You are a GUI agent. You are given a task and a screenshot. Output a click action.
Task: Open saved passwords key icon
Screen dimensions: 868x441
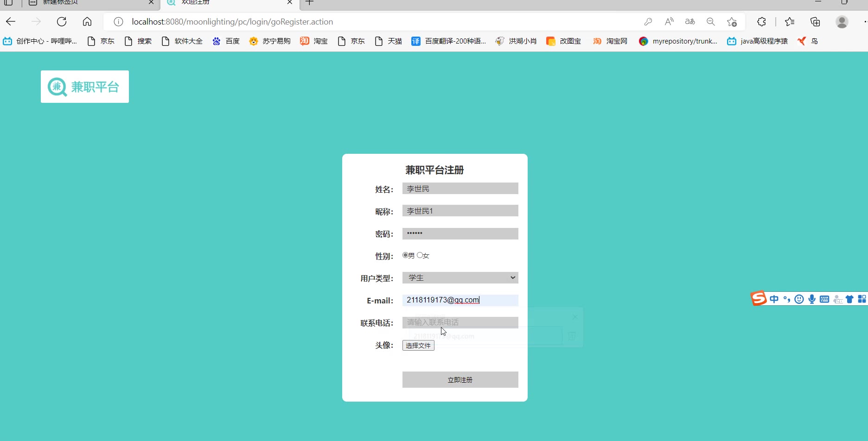tap(648, 22)
